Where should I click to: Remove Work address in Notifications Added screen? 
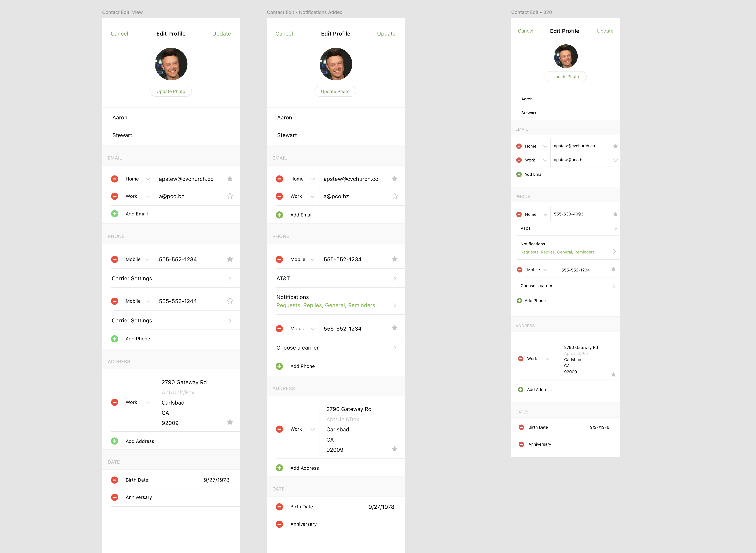coord(279,429)
